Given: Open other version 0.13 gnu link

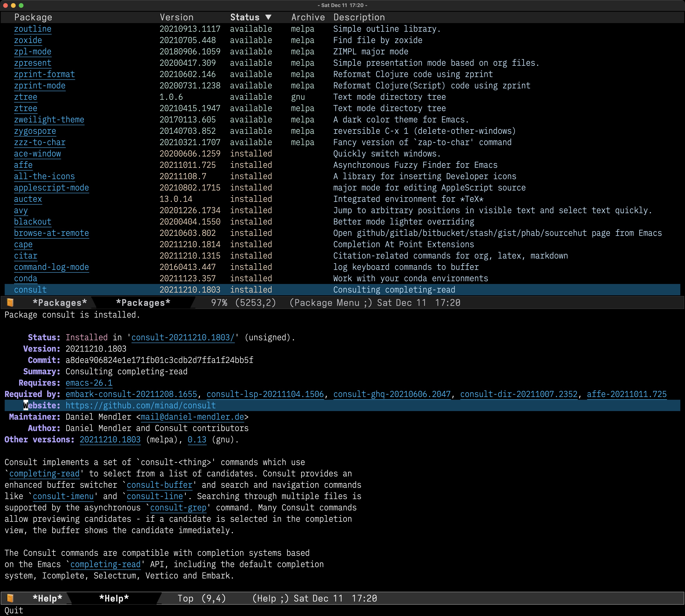Looking at the screenshot, I should tap(197, 439).
